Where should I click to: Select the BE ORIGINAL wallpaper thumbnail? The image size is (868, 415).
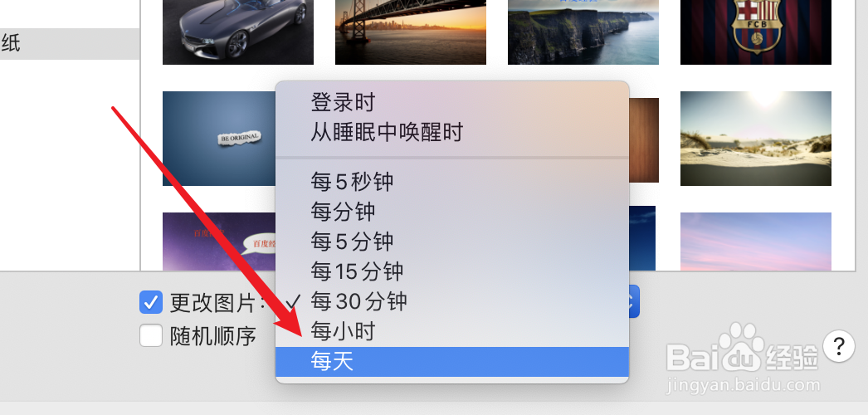tap(219, 139)
